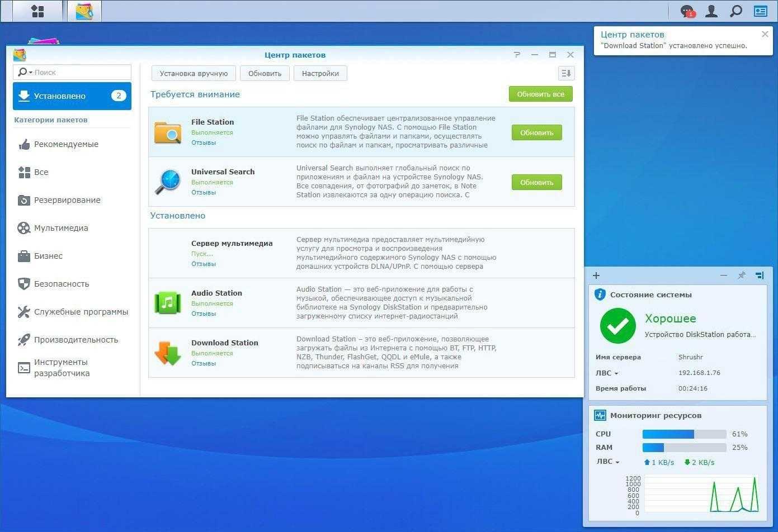The image size is (778, 532).
Task: Click the network traffic graph
Action: coord(702,494)
